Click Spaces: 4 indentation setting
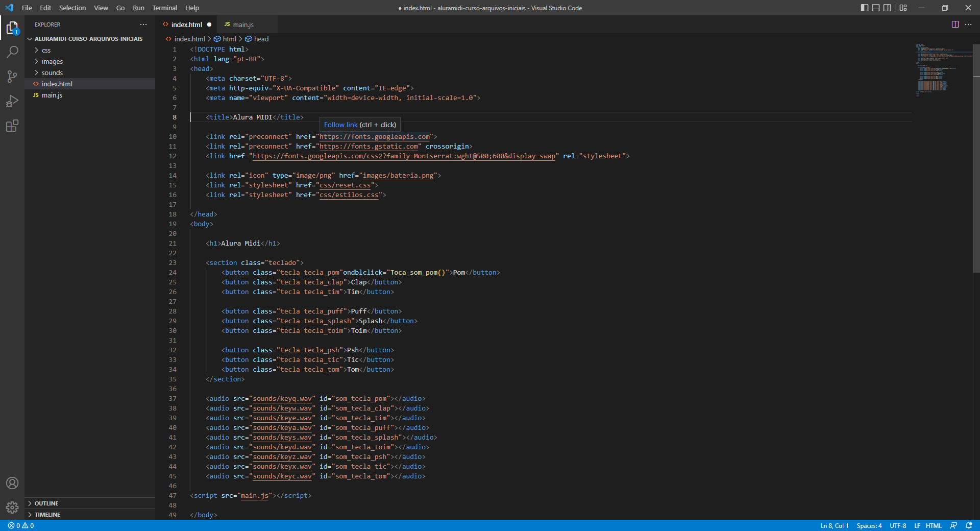 tap(869, 525)
